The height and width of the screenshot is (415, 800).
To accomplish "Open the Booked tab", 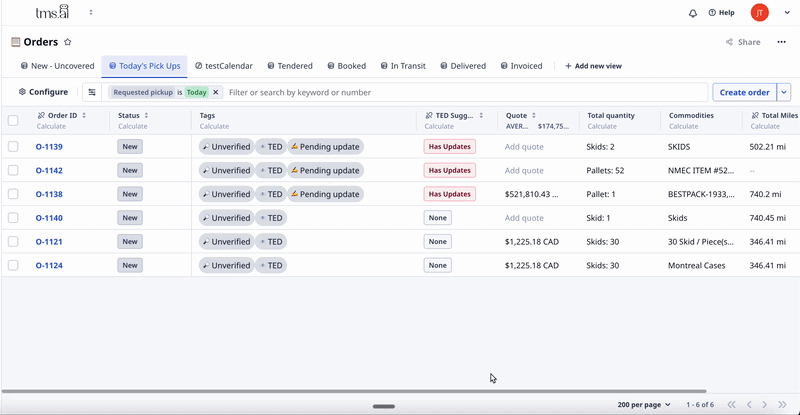I will (346, 66).
